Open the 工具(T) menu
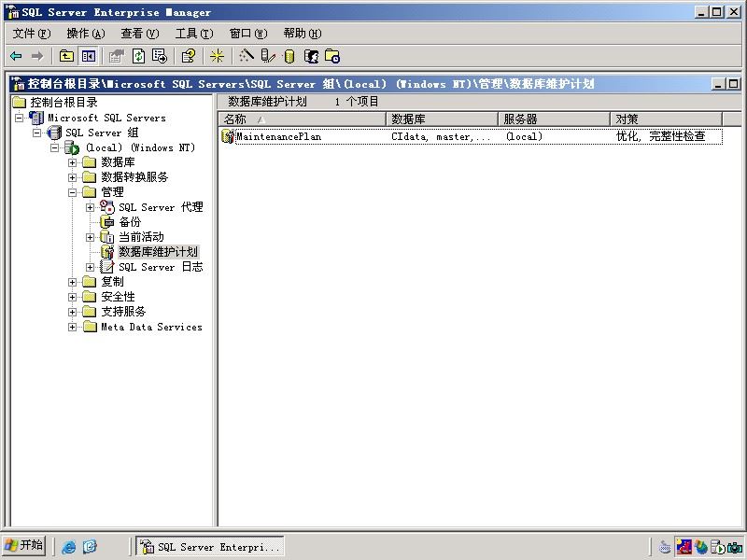The image size is (747, 560). coord(194,34)
